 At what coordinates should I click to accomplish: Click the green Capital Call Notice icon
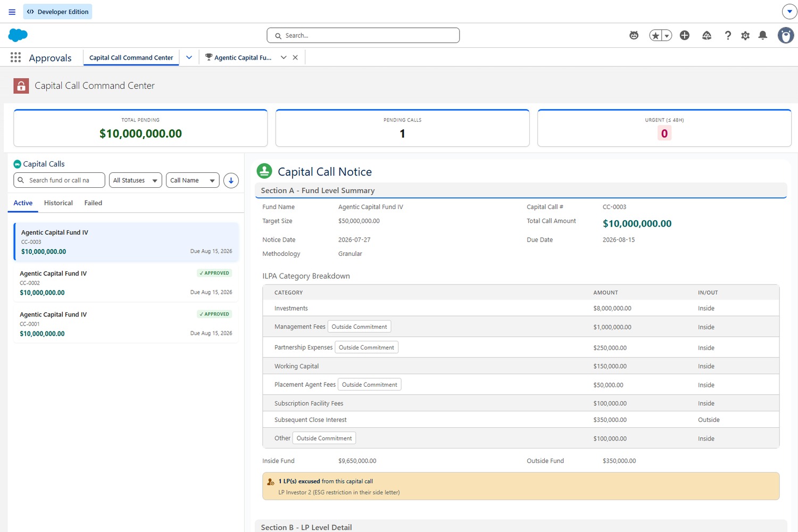pos(264,171)
